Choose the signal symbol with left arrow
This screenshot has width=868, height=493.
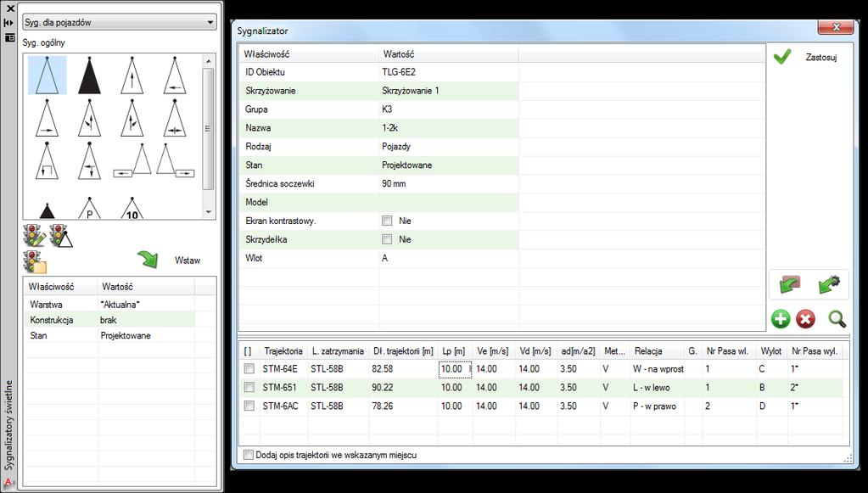tap(175, 76)
